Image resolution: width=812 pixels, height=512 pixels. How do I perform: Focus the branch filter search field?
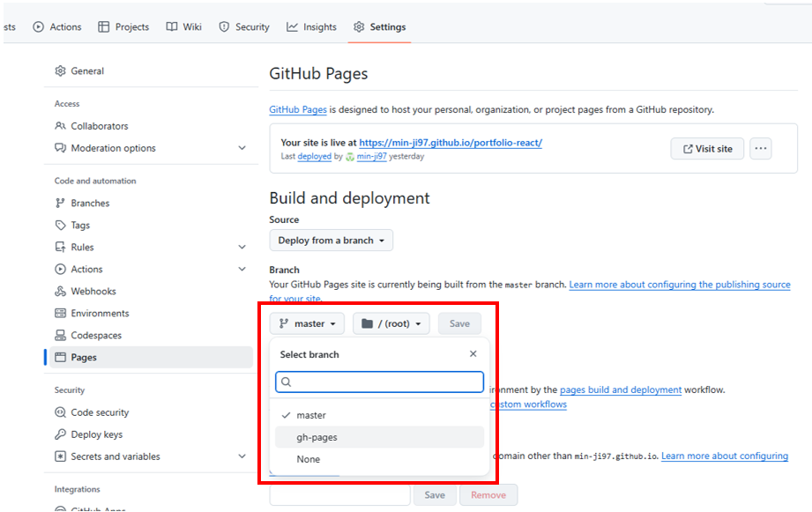380,382
